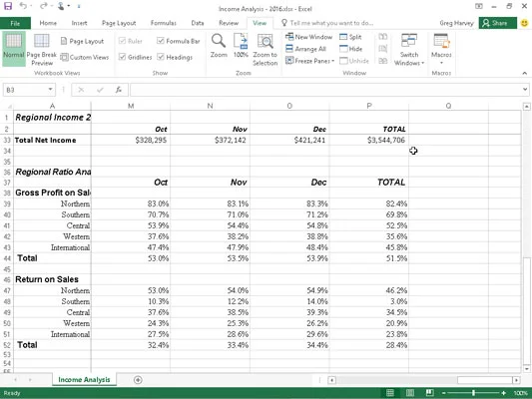Open a New Window
This screenshot has height=399, width=532.
coord(308,37)
